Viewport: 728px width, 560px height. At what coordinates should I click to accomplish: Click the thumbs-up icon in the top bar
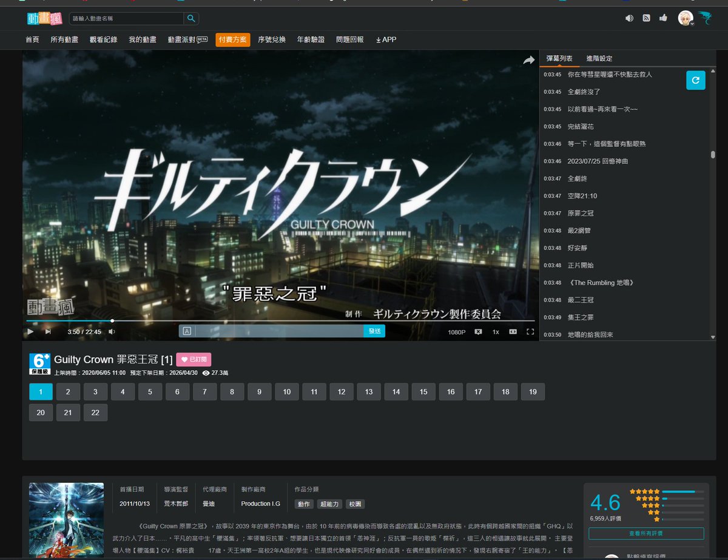tap(665, 18)
